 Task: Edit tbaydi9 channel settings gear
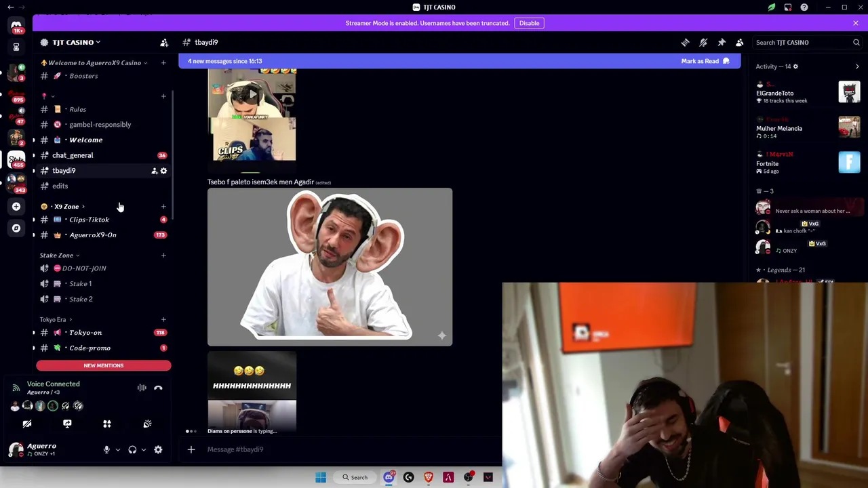pyautogui.click(x=163, y=171)
